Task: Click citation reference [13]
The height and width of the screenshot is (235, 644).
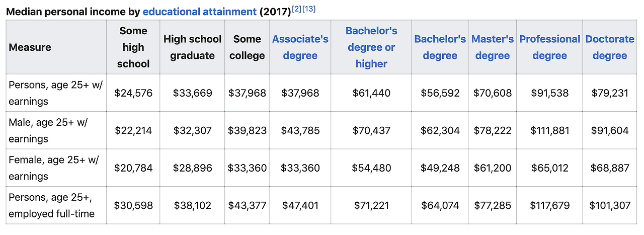Action: [309, 9]
